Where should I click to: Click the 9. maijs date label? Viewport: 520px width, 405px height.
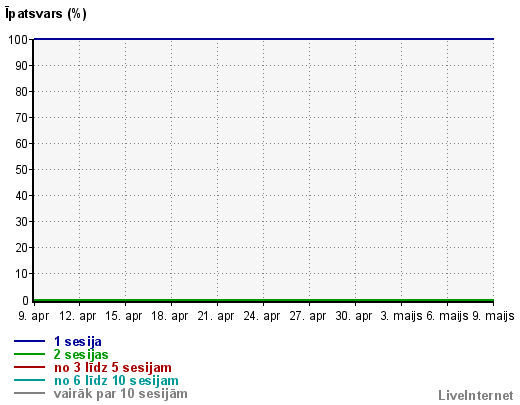pyautogui.click(x=493, y=316)
